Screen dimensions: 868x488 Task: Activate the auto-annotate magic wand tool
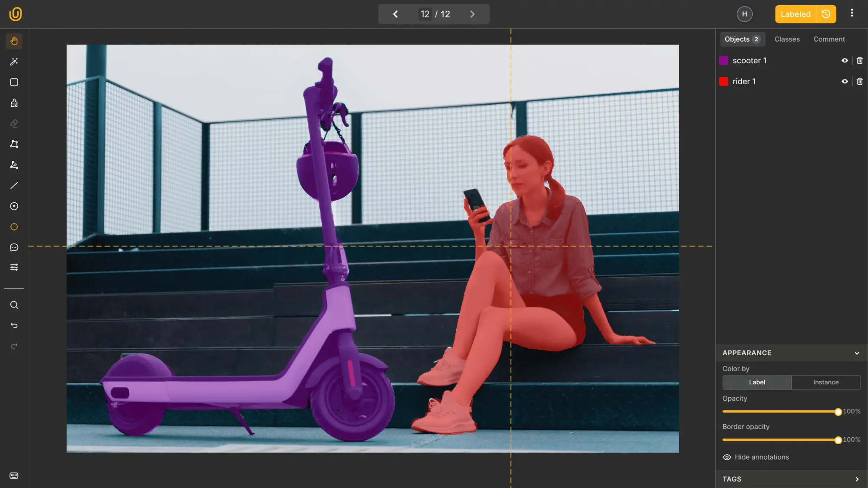tap(14, 62)
